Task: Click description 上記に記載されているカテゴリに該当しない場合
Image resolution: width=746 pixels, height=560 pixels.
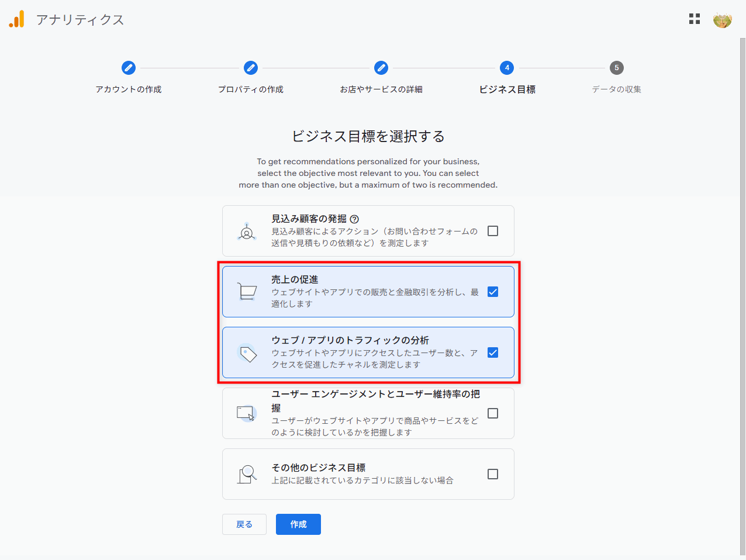Action: pos(362,481)
